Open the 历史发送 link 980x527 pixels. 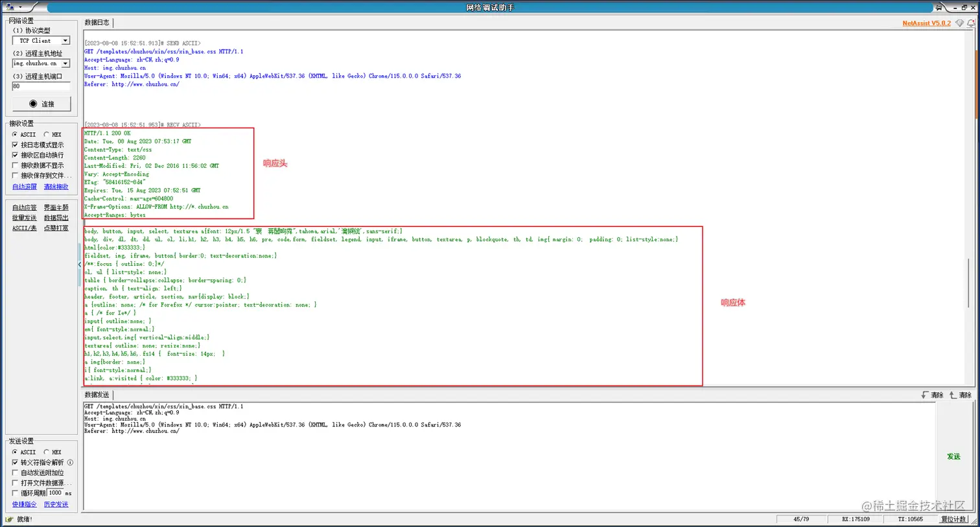coord(56,504)
